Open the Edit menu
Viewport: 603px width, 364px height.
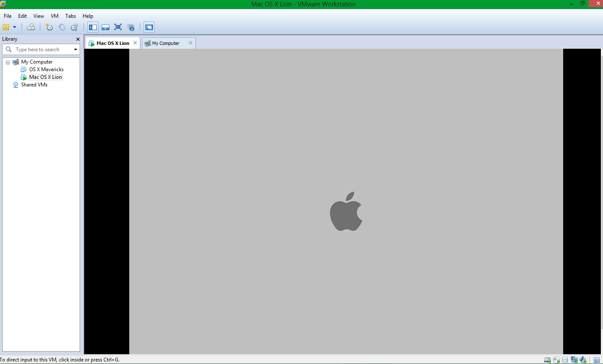[22, 16]
